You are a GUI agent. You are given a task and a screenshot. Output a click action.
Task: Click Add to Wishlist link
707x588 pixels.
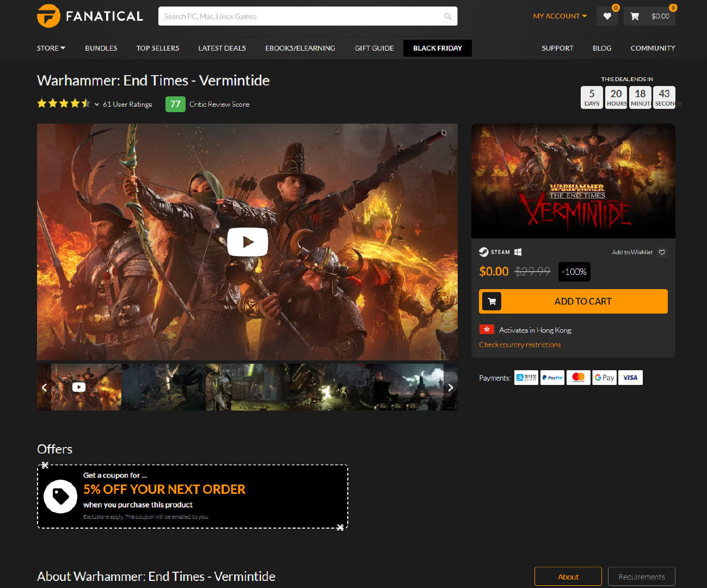632,252
